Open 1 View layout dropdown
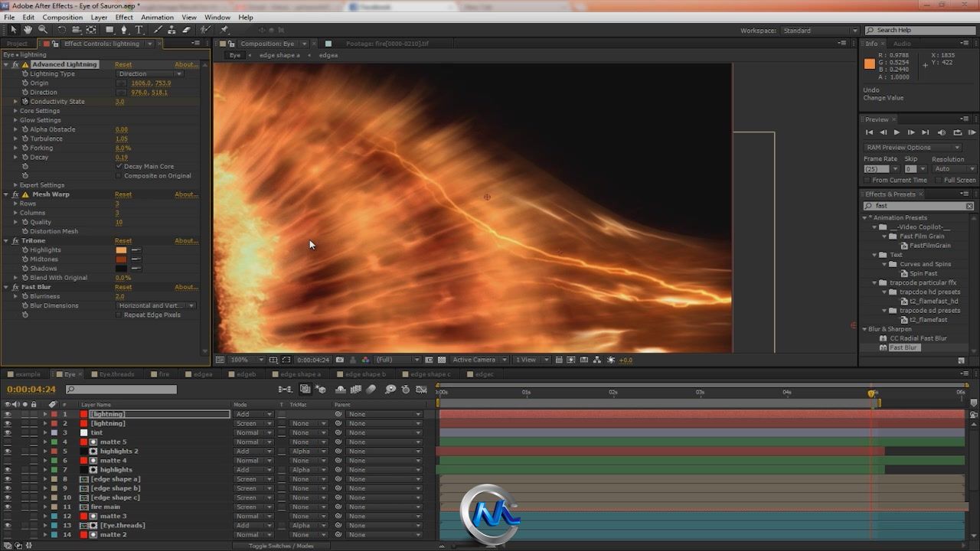Screen dimensions: 980x551 (x=531, y=360)
